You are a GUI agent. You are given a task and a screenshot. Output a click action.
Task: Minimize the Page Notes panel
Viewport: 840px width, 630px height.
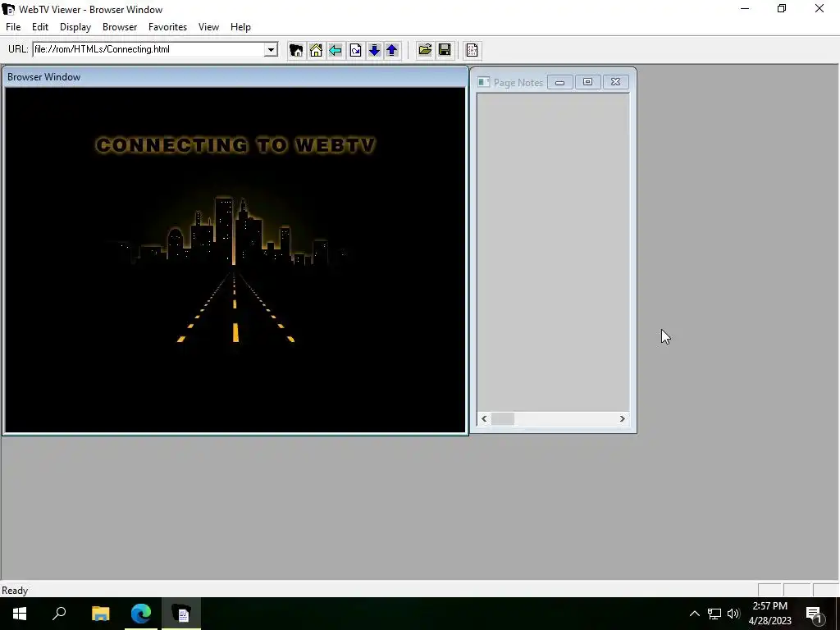point(559,82)
